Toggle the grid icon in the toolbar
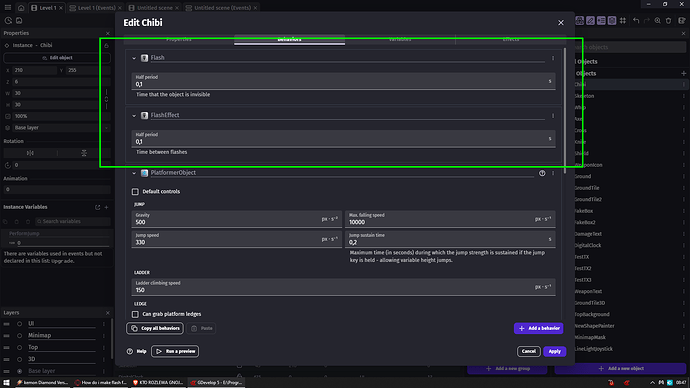 (623, 21)
